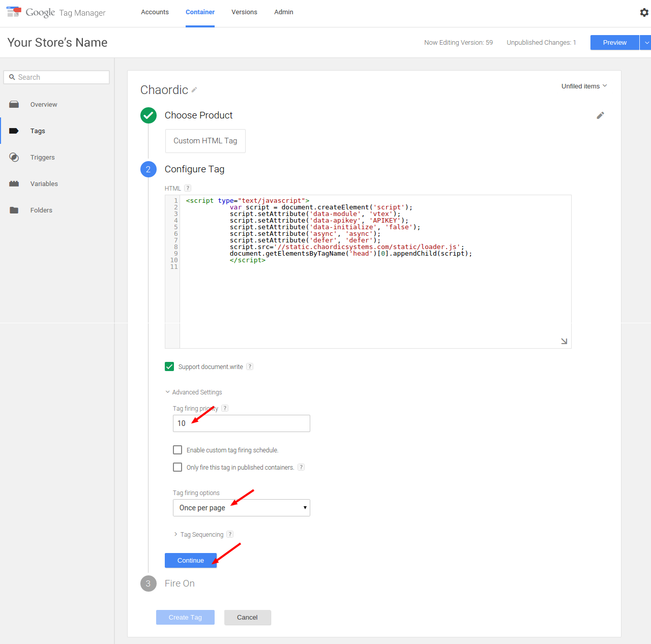Click the Custom HTML Tag product button
651x644 pixels.
coord(205,141)
